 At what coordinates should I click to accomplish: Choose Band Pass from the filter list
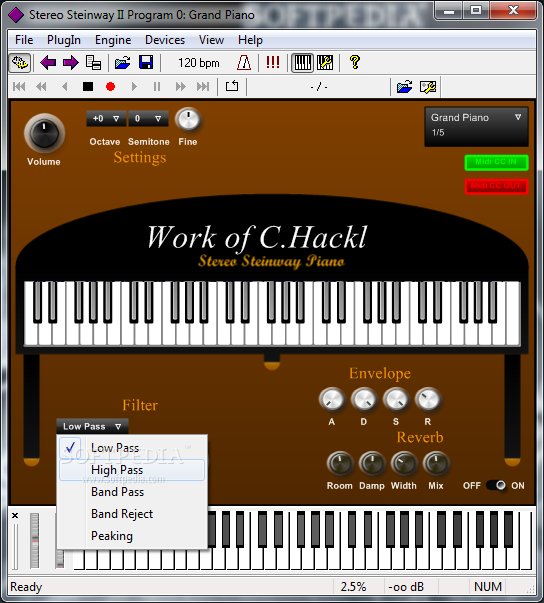132,492
